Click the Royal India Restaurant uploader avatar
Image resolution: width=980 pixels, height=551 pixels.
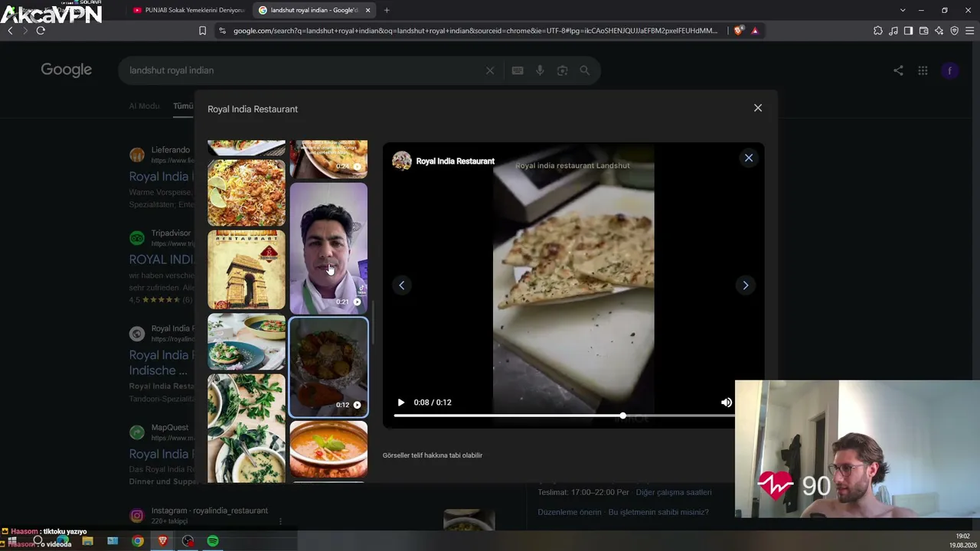point(402,161)
